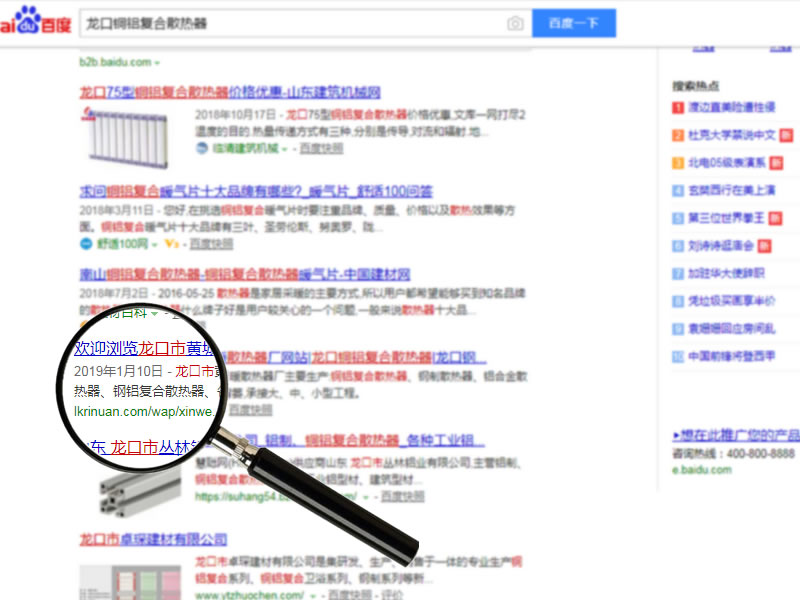Viewport: 800px width, 600px height.
Task: Open result 南山铜铝复合散热器-中国建材网
Action: 245,274
